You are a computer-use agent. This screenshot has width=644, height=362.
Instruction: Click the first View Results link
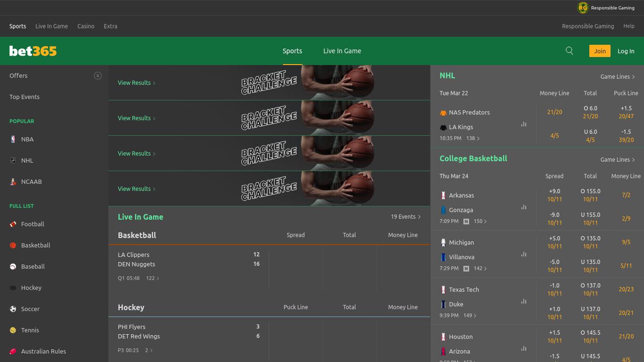click(137, 83)
